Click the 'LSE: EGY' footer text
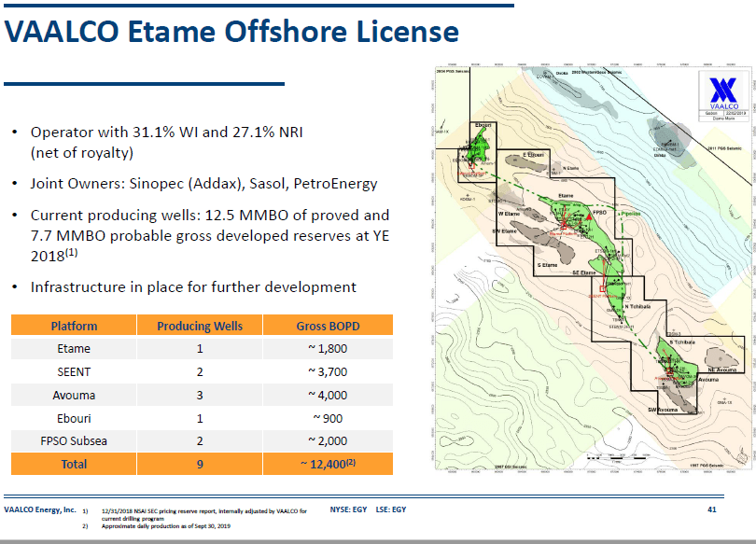756x544 pixels. [391, 509]
